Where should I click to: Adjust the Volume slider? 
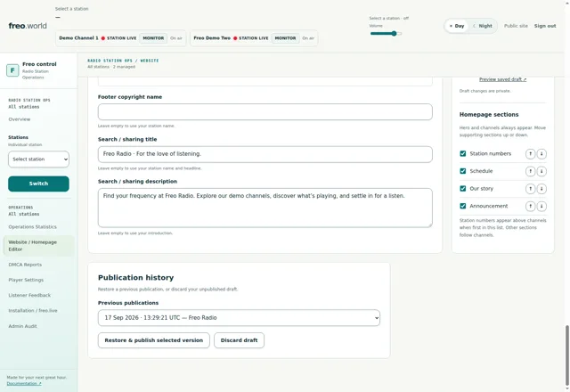(x=386, y=34)
